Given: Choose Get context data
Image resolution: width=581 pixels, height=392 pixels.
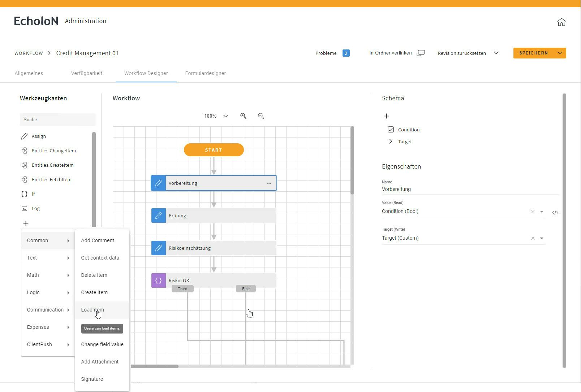Looking at the screenshot, I should (x=102, y=258).
